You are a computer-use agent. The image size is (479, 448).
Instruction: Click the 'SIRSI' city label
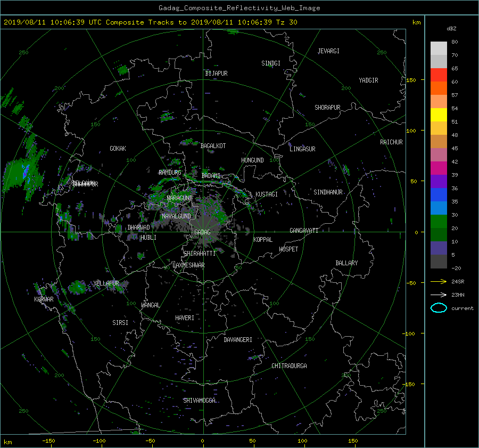120,323
